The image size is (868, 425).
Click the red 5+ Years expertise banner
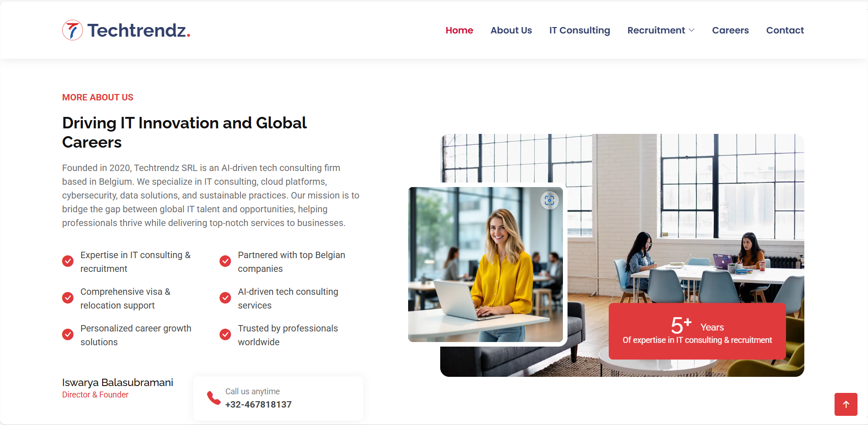point(697,331)
